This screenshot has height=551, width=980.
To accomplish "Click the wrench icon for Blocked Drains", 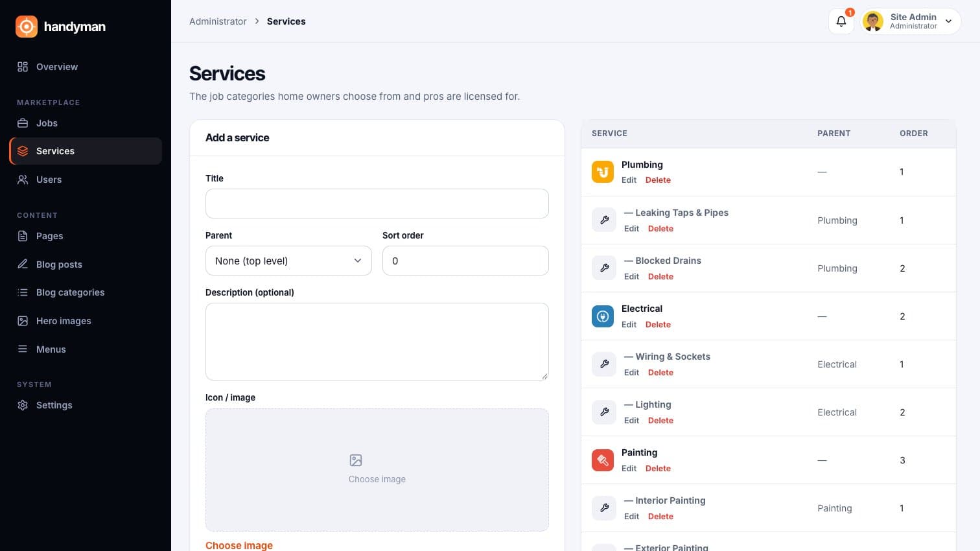I will pyautogui.click(x=604, y=268).
